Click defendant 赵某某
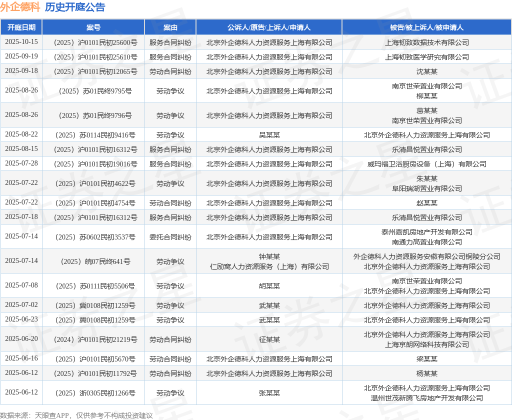Image resolution: width=512 pixels, height=420 pixels. click(x=427, y=203)
